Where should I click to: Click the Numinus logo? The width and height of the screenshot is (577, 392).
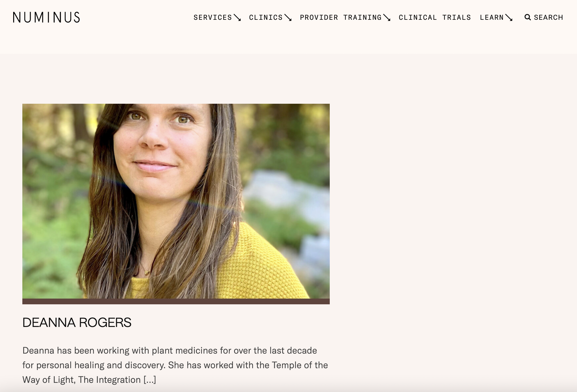(46, 17)
